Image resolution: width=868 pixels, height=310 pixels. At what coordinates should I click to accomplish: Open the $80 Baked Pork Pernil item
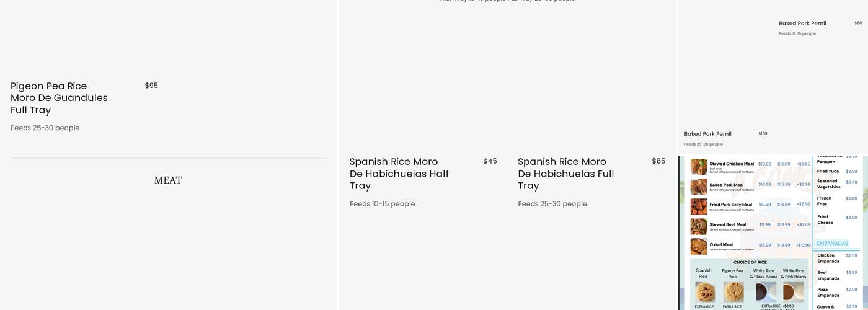point(802,24)
